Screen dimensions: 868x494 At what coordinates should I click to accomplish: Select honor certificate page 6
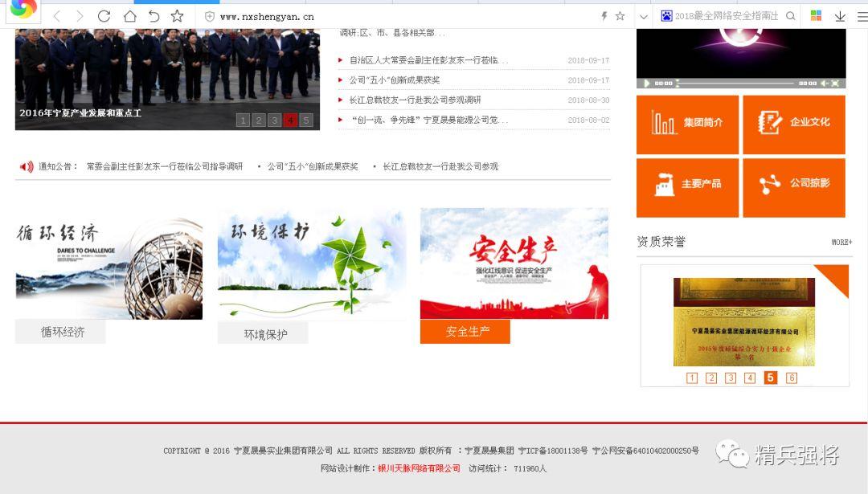(792, 378)
